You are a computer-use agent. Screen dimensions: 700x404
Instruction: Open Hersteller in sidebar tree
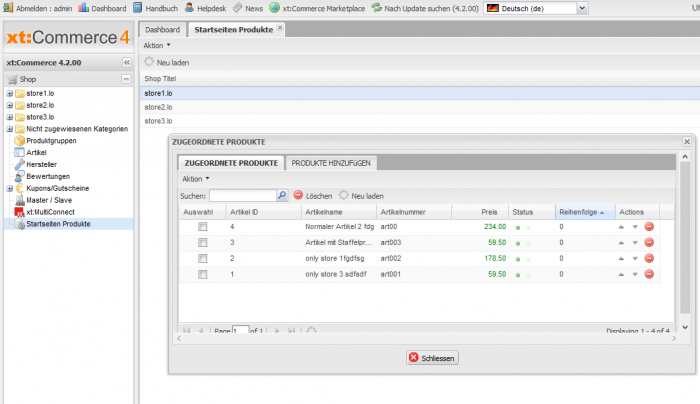point(42,164)
